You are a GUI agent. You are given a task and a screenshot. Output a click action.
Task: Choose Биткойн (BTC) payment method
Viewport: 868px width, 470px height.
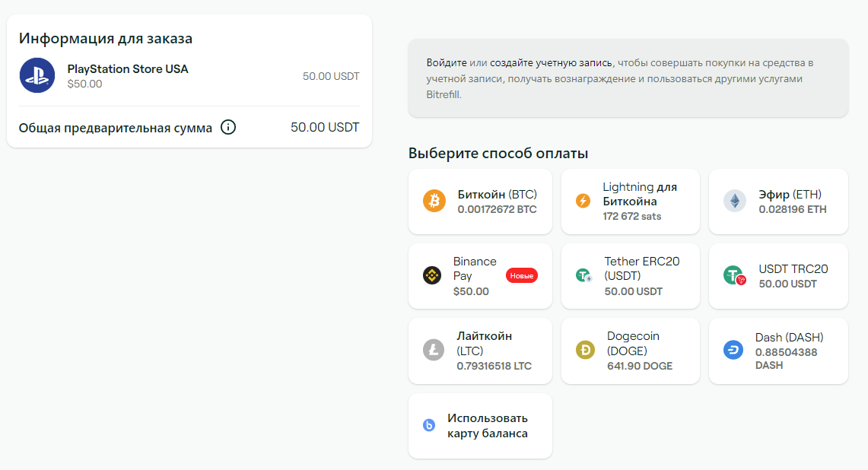point(480,202)
